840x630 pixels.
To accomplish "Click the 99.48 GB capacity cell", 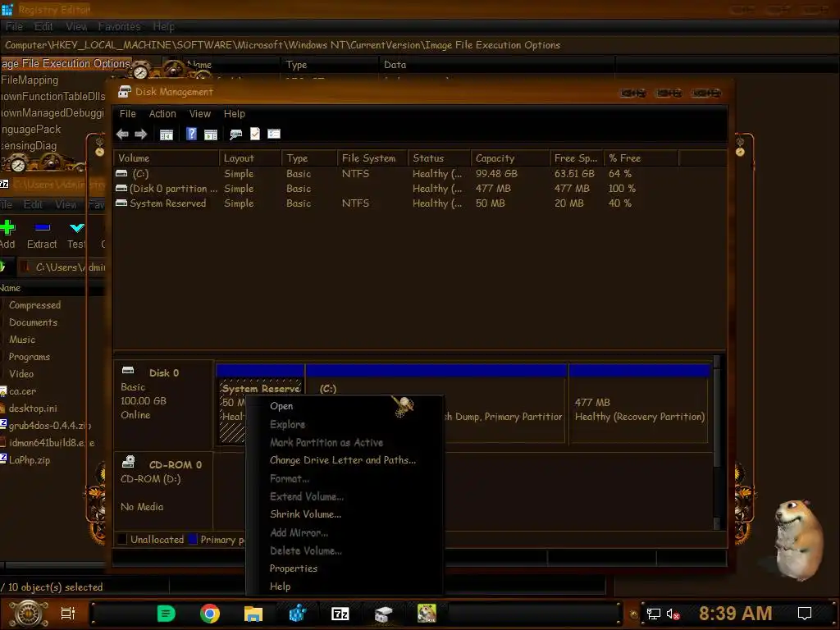I will click(496, 174).
